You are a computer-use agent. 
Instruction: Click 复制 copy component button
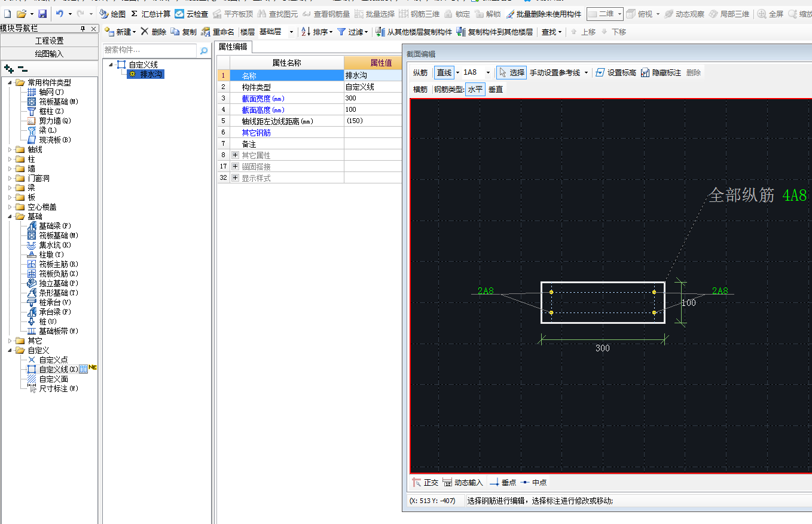[184, 32]
